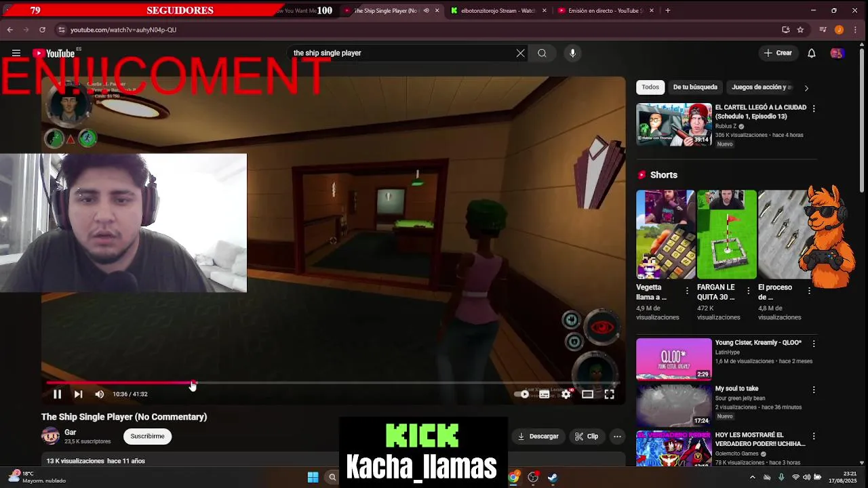This screenshot has width=868, height=488.
Task: Click the Descargar button
Action: coord(537,436)
